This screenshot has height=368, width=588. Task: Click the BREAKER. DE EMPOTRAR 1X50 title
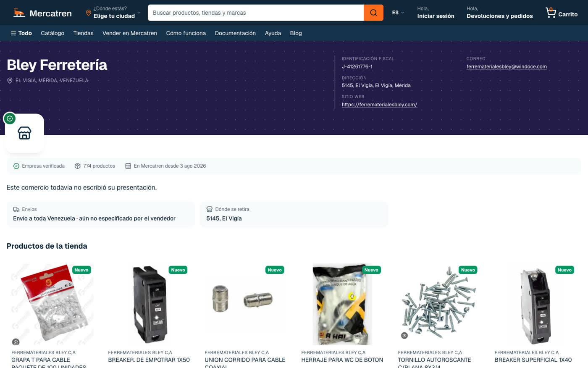[x=149, y=360]
